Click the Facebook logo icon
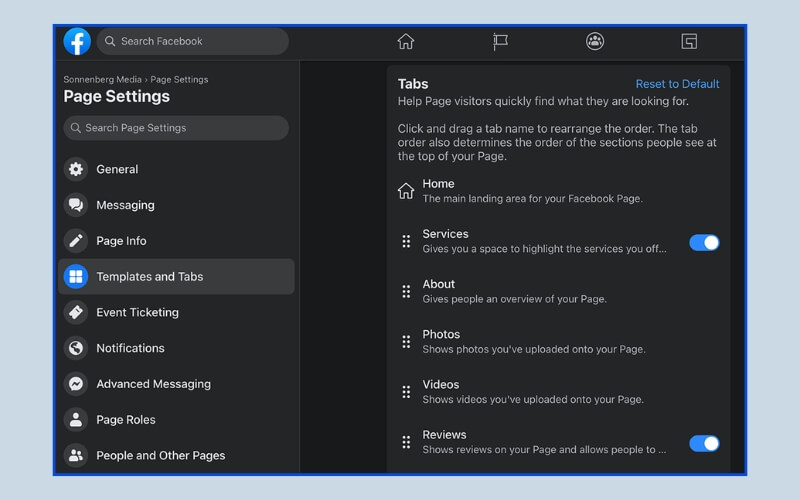The height and width of the screenshot is (500, 800). 77,41
